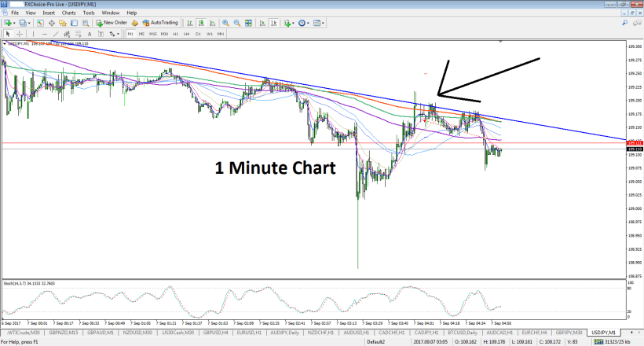This screenshot has width=644, height=346.
Task: Switch to the AUDJPY,Daily chart tab
Action: point(284,333)
